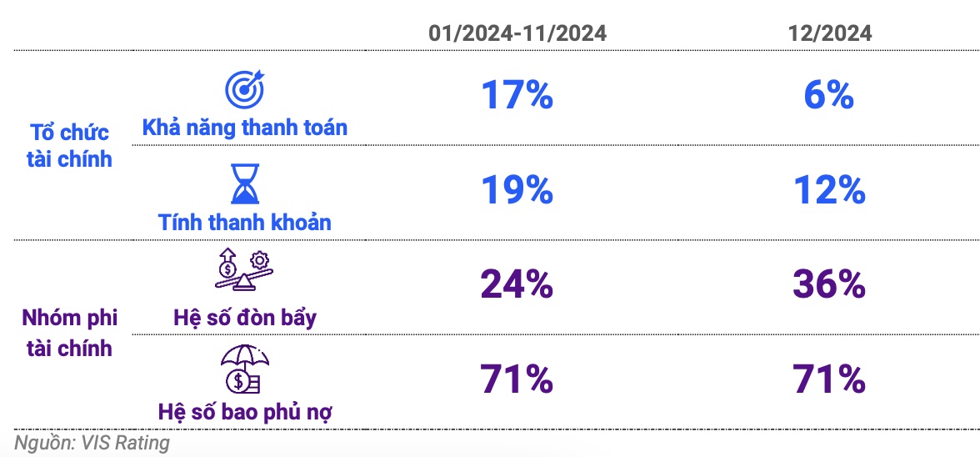
Task: Click the Nhóm phi tài chính group label
Action: click(68, 334)
